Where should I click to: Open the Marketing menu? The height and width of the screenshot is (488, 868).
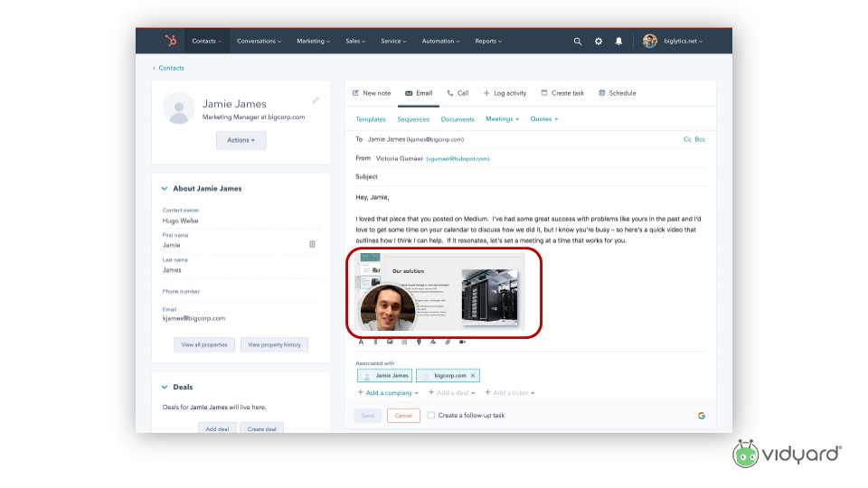(313, 41)
